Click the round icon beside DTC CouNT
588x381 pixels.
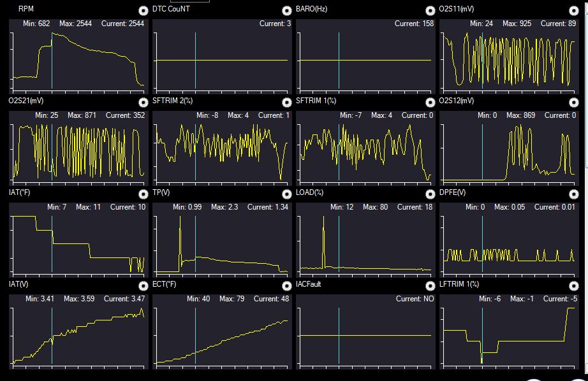pyautogui.click(x=286, y=10)
